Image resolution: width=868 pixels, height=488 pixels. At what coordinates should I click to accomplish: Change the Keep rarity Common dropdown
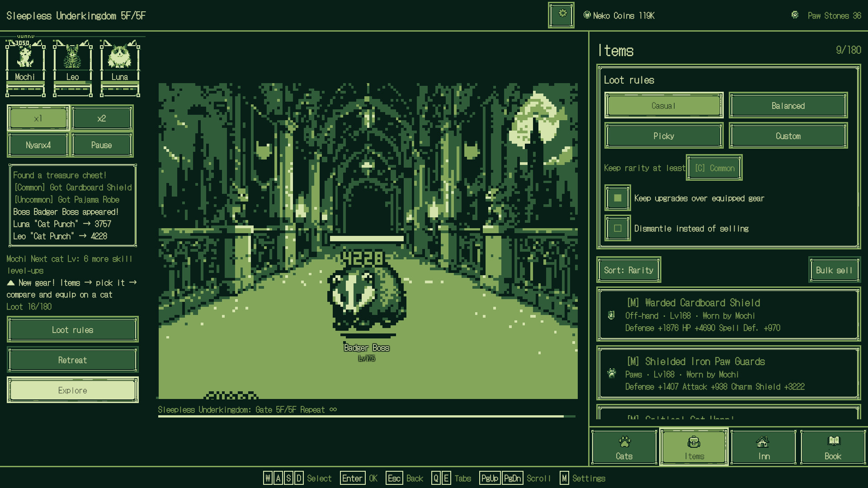click(714, 168)
